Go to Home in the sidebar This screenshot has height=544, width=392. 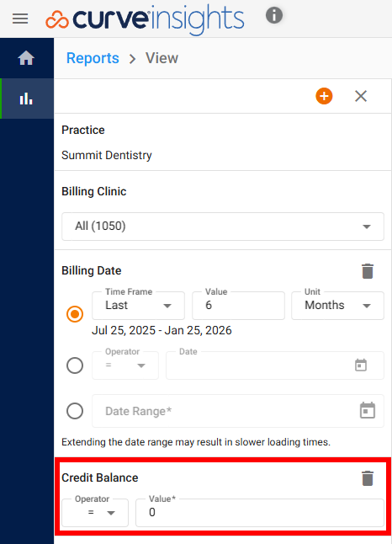26,58
